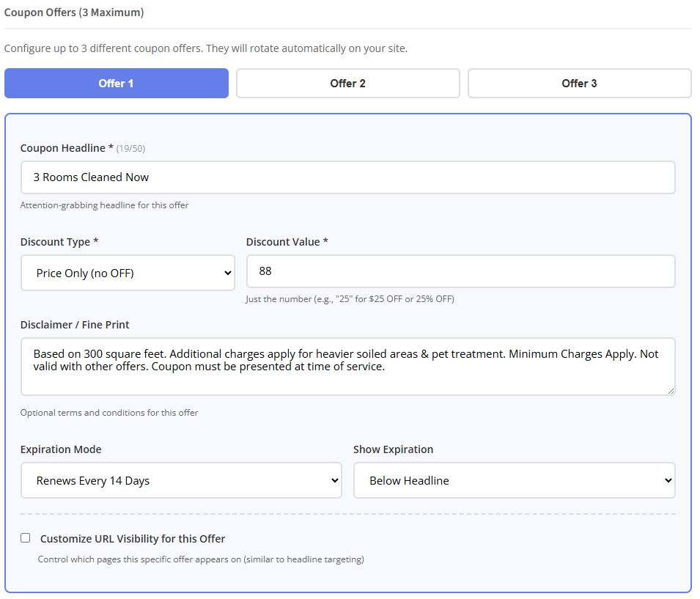700x599 pixels.
Task: Click the Customize URL Visibility label text
Action: [x=133, y=539]
